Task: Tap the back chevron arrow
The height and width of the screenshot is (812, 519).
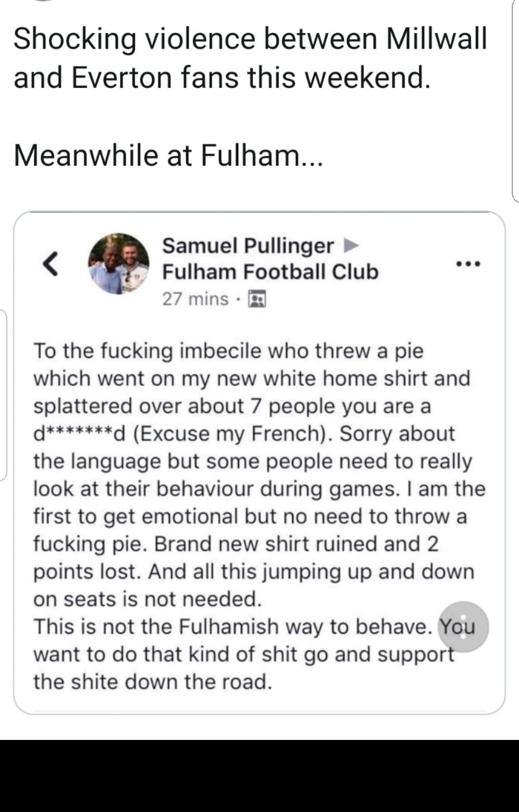Action: tap(51, 264)
